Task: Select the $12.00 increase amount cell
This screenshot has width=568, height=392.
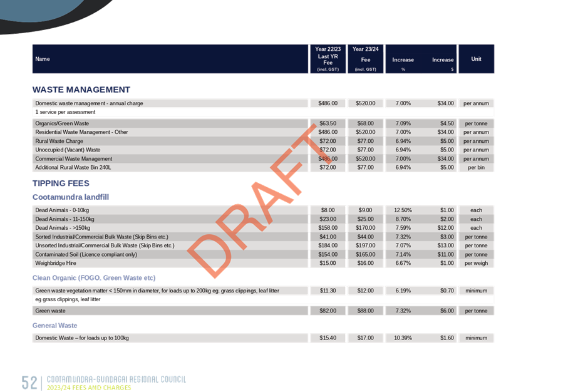Action: pos(445,228)
